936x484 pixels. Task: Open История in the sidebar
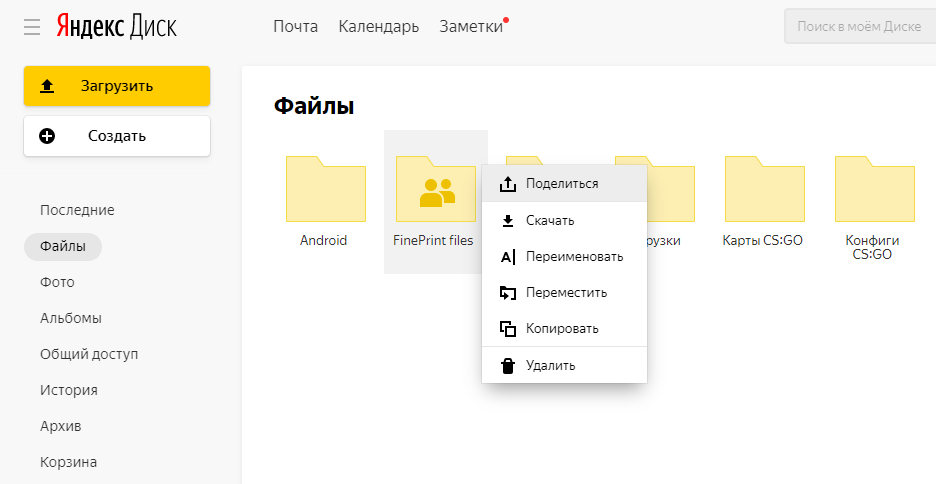click(69, 390)
